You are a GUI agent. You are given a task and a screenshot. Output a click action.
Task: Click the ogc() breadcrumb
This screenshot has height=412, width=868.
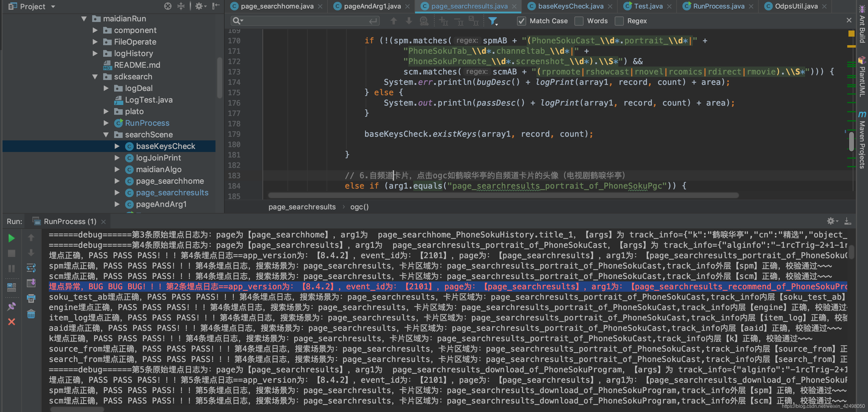[359, 207]
